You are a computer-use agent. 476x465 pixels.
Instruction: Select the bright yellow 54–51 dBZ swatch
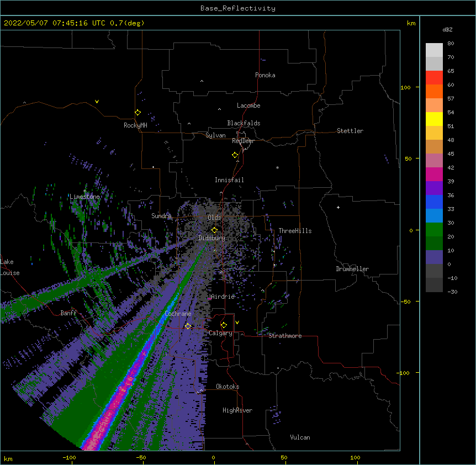[x=434, y=119]
